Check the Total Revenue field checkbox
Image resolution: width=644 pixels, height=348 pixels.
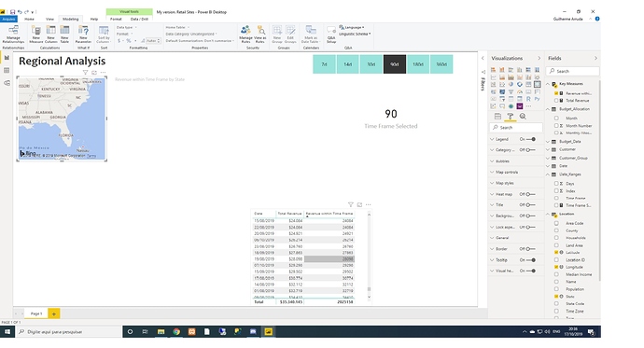coord(556,101)
